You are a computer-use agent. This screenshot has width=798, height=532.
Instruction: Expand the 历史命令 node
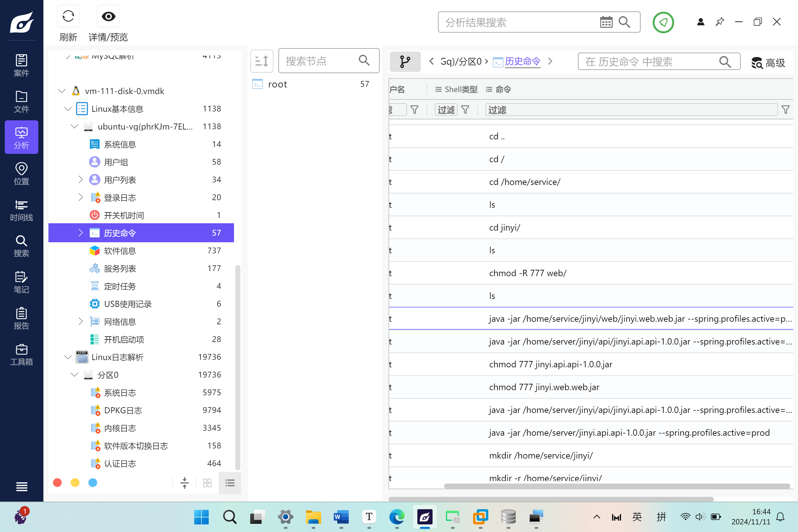(x=80, y=233)
